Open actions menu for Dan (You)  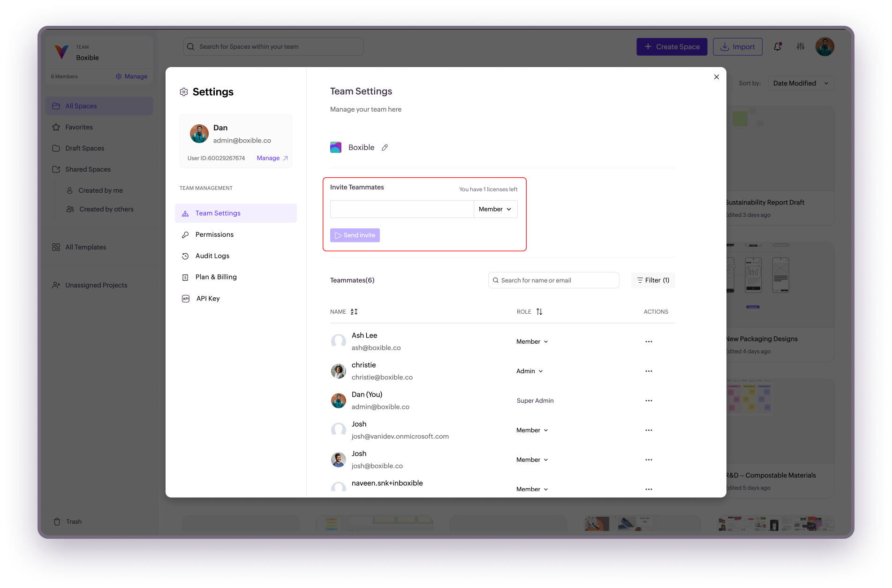[x=649, y=401]
